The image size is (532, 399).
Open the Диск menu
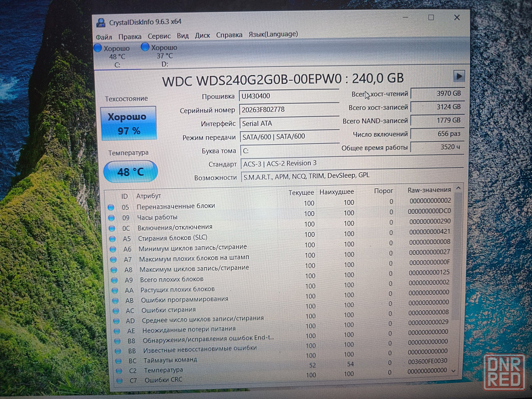point(202,35)
